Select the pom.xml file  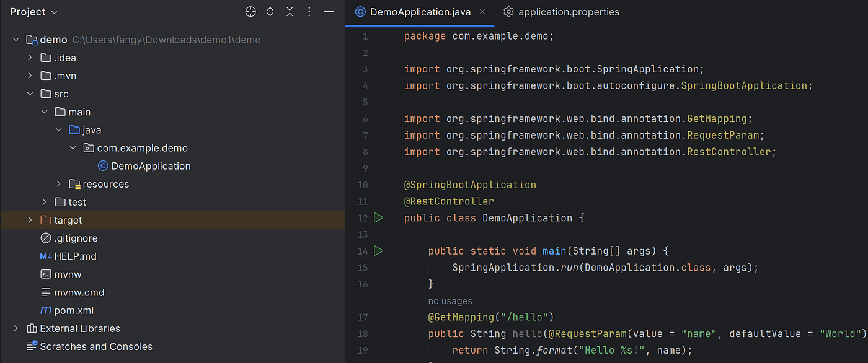[74, 310]
